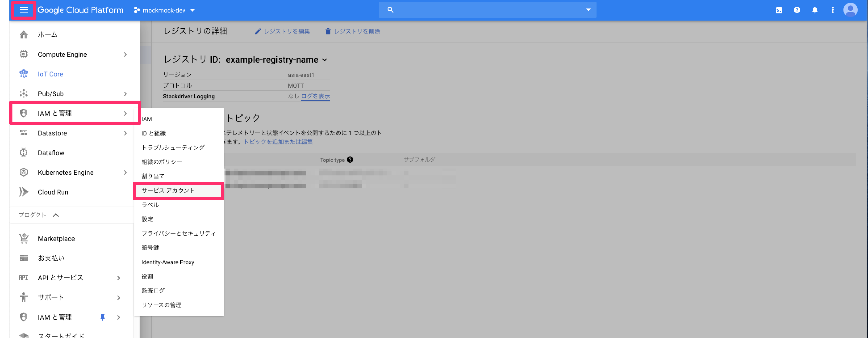The width and height of the screenshot is (868, 338).
Task: Click the pinned IAM shield icon at bottom
Action: (x=24, y=317)
